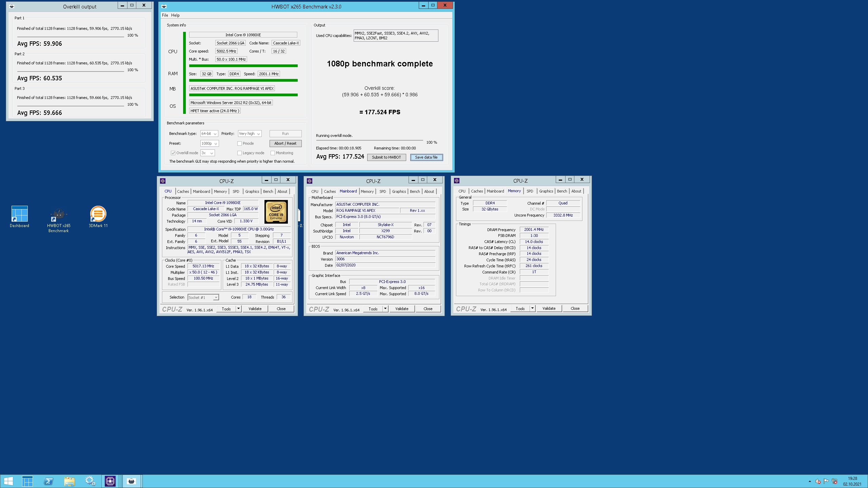Click the HPET timer active field
Viewport: 868px width, 488px height.
215,111
